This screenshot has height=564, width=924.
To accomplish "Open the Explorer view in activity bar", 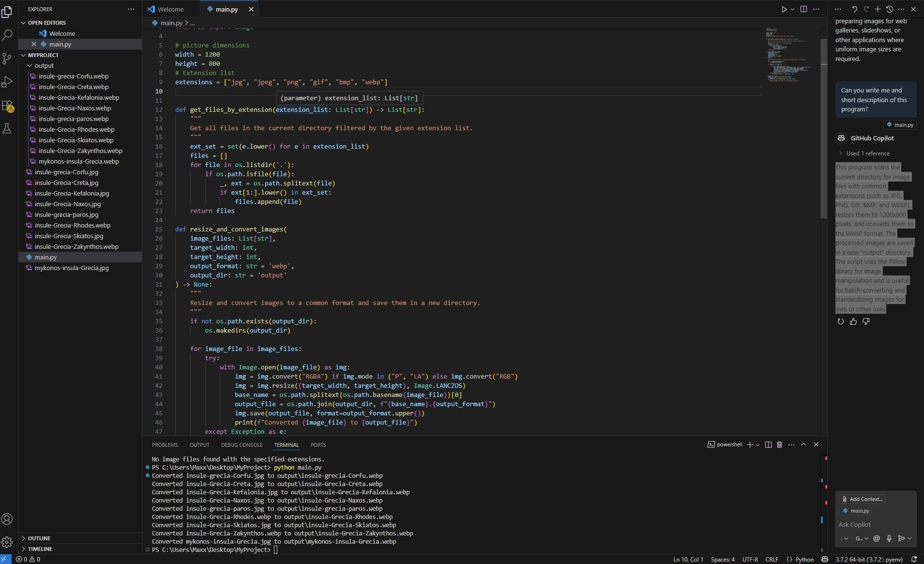I will coord(7,12).
